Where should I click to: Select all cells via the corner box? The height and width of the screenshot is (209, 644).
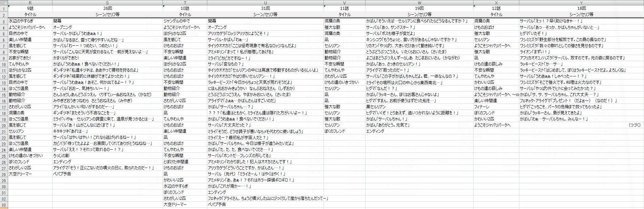4,2
